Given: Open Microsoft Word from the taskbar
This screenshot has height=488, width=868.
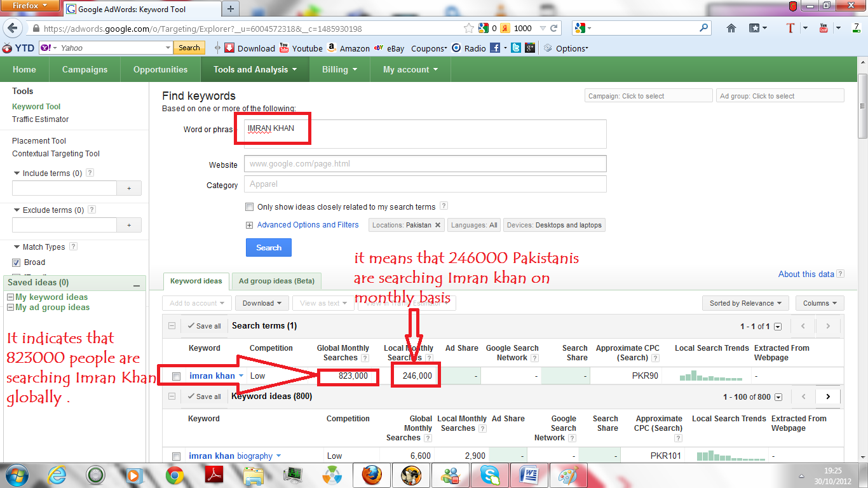Looking at the screenshot, I should 529,475.
